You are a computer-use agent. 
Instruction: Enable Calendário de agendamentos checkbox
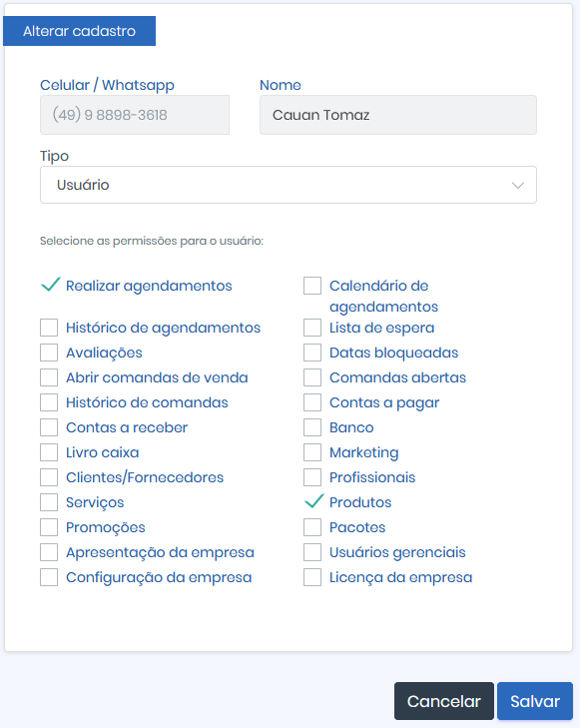pyautogui.click(x=312, y=286)
